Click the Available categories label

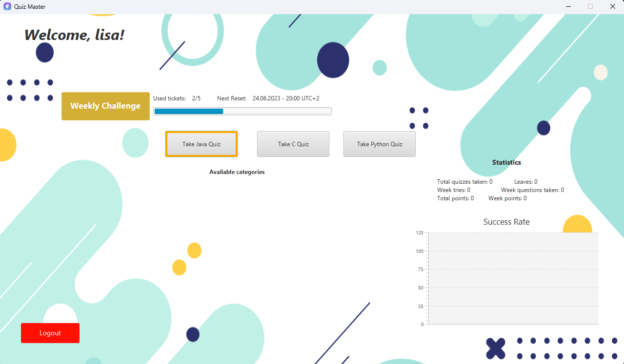(x=237, y=172)
